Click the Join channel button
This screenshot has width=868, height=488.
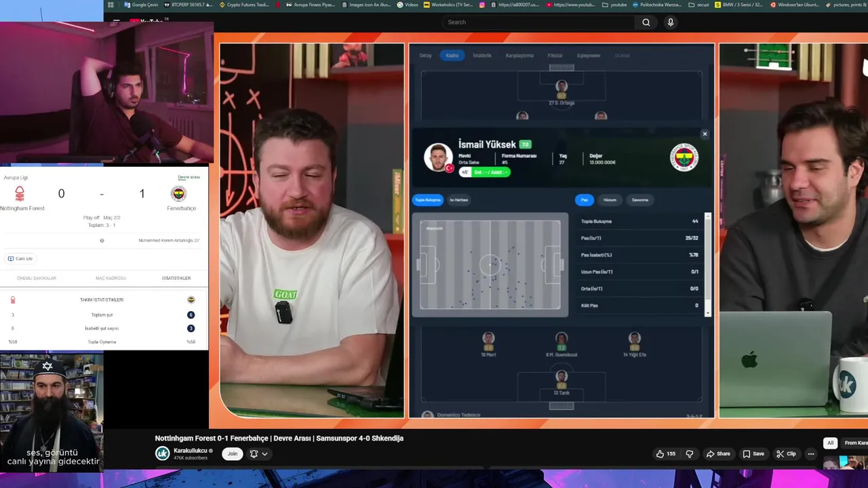pos(233,453)
